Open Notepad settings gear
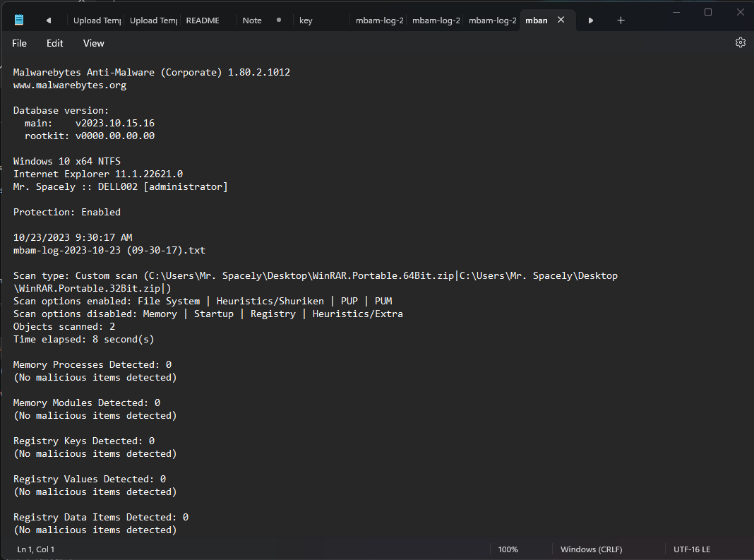The image size is (754, 560). (x=741, y=42)
